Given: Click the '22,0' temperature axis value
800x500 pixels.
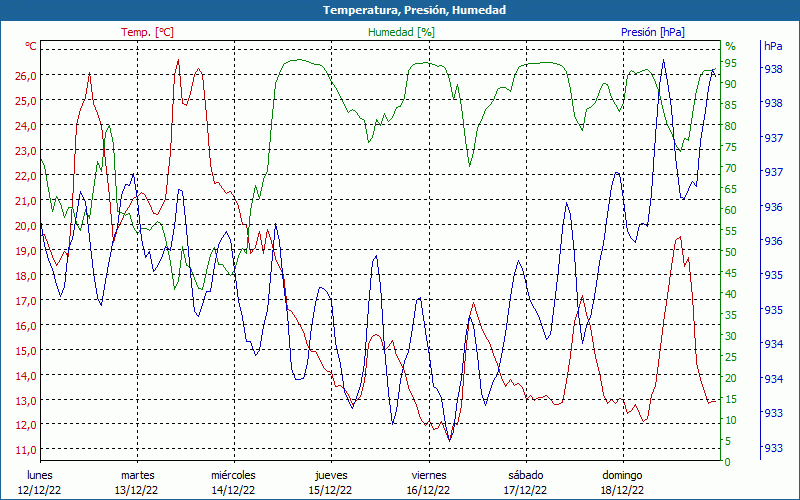Looking at the screenshot, I should pyautogui.click(x=25, y=176).
